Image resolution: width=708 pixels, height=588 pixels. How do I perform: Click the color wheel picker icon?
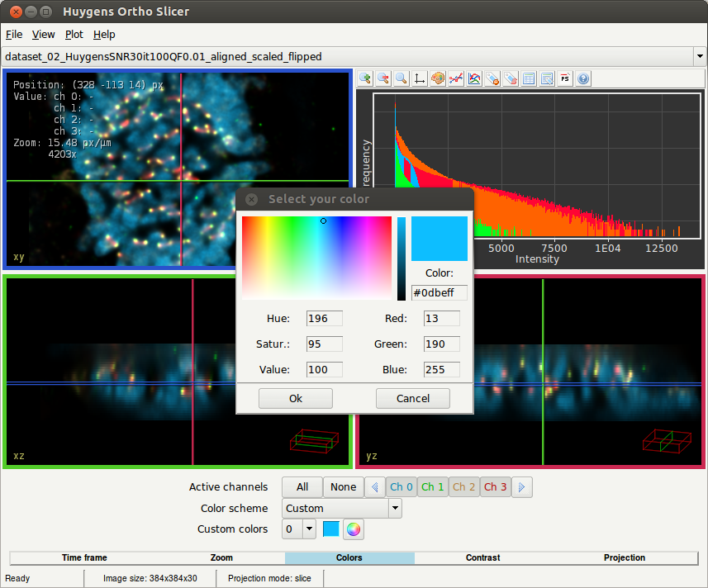click(x=354, y=529)
